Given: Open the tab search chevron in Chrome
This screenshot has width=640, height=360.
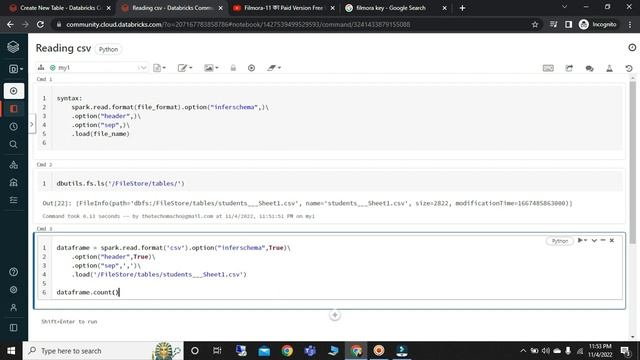Looking at the screenshot, I should (564, 7).
